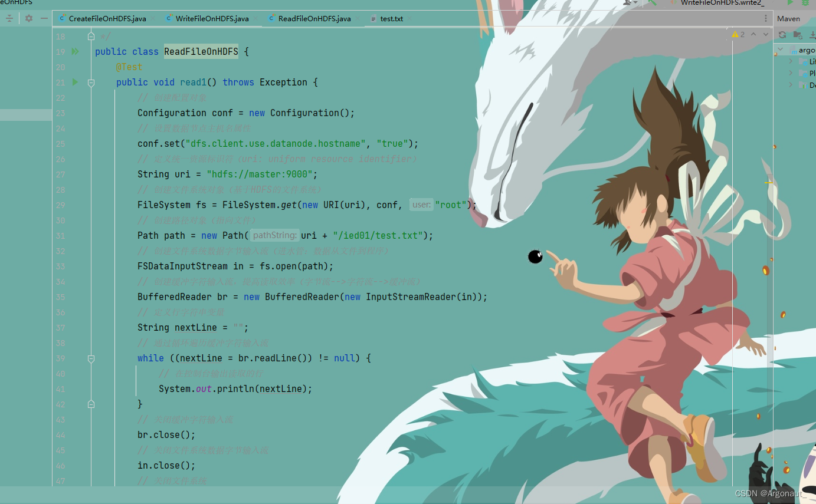Click the pathString: parameter hint
This screenshot has height=504, width=816.
pyautogui.click(x=275, y=236)
